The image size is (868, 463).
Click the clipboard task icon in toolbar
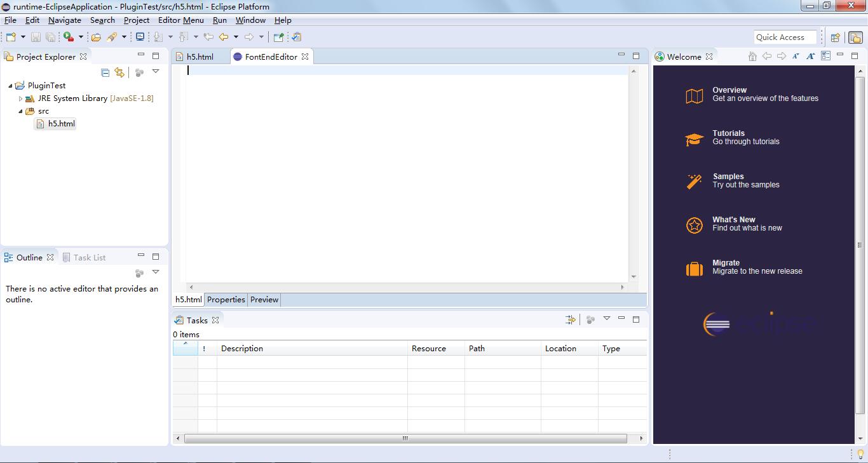click(x=296, y=37)
